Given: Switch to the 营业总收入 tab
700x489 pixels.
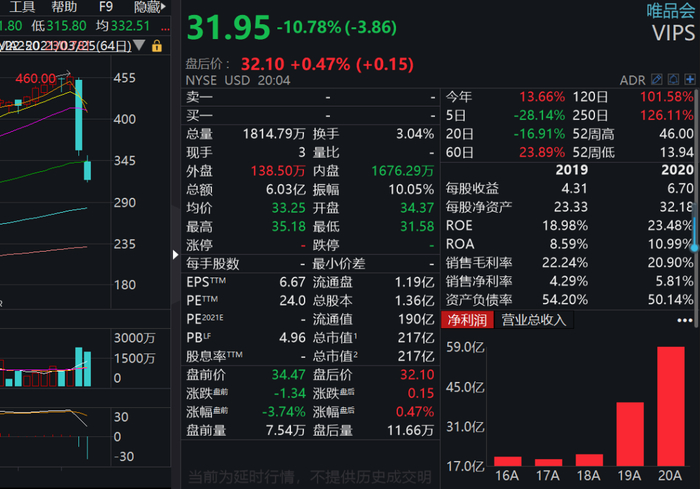Looking at the screenshot, I should coord(534,320).
